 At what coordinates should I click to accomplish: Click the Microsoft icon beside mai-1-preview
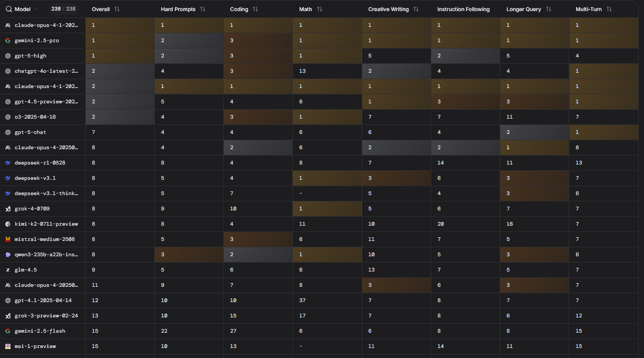(x=7, y=346)
